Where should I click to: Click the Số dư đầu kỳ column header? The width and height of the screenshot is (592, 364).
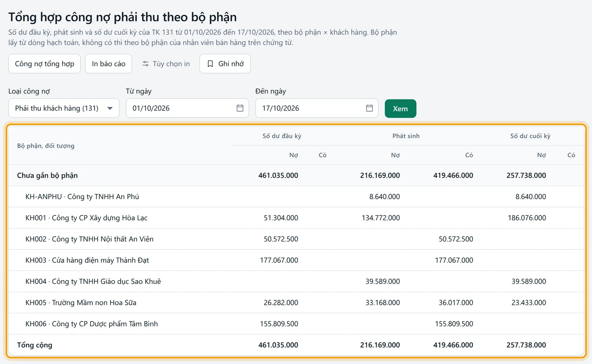point(282,136)
